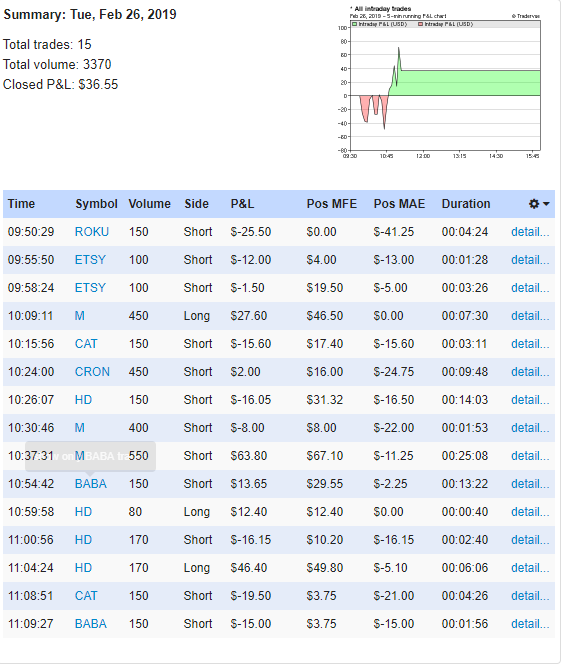Click the $31.32 Pos MFE cell
Screen dimensions: 563x666
(325, 400)
